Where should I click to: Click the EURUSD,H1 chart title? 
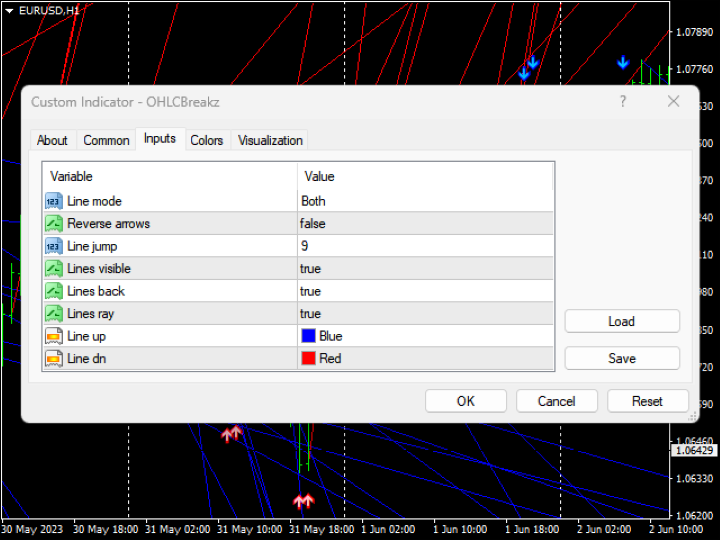(x=49, y=11)
